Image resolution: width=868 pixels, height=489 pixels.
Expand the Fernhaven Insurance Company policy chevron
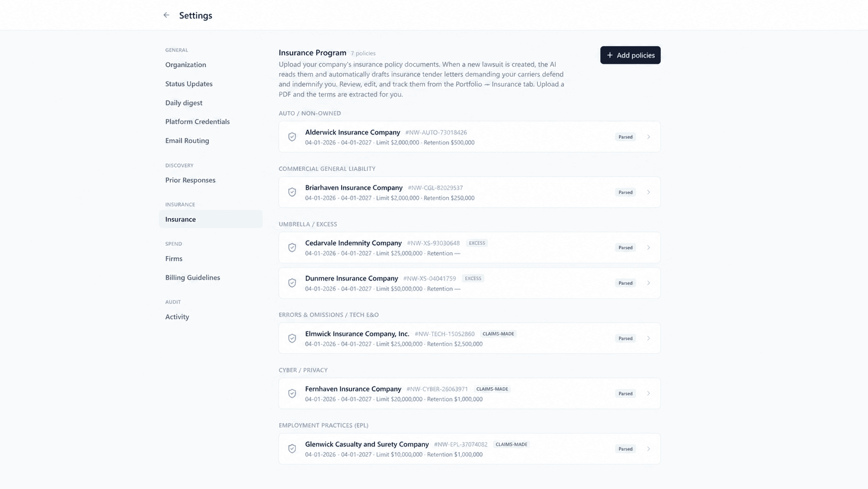[648, 393]
